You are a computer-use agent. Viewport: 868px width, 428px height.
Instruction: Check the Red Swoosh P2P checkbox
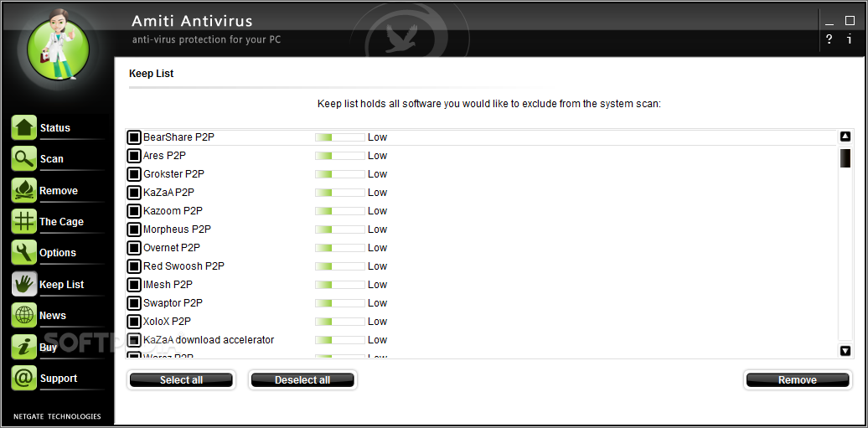click(x=134, y=266)
